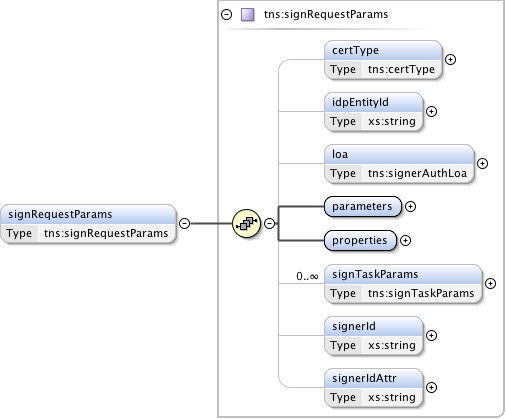The image size is (506, 419).
Task: Expand the properties element
Action: coord(405,241)
